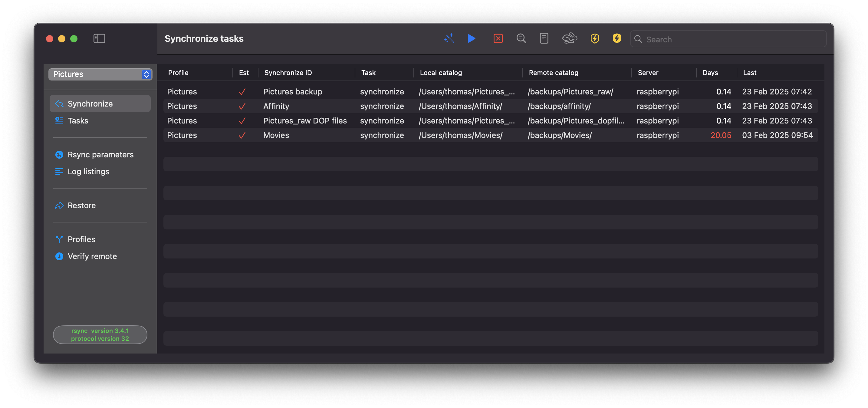
Task: Click the Verify remote download icon
Action: click(59, 256)
